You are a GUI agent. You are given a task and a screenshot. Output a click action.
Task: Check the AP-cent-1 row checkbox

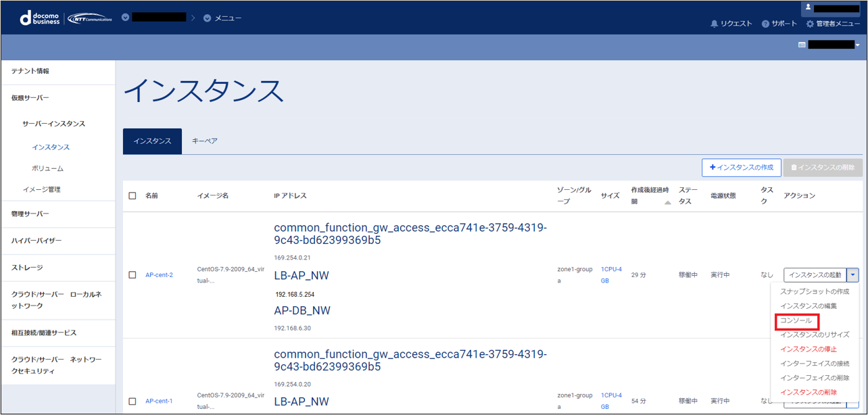tap(132, 401)
